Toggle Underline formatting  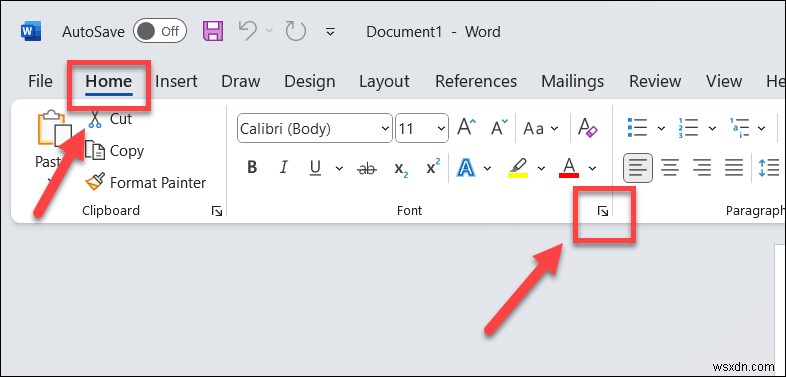coord(315,168)
